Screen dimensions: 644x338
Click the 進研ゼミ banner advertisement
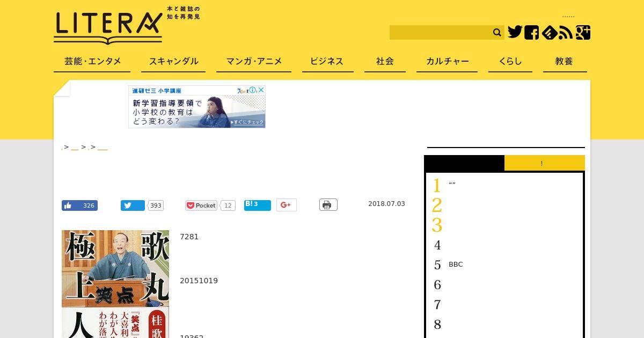click(x=196, y=107)
